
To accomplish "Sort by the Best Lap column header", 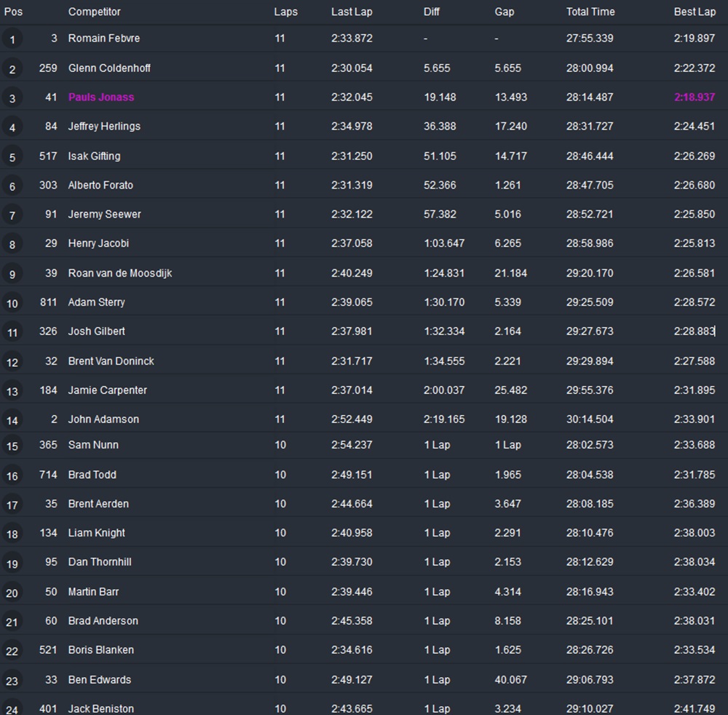I will coord(695,12).
